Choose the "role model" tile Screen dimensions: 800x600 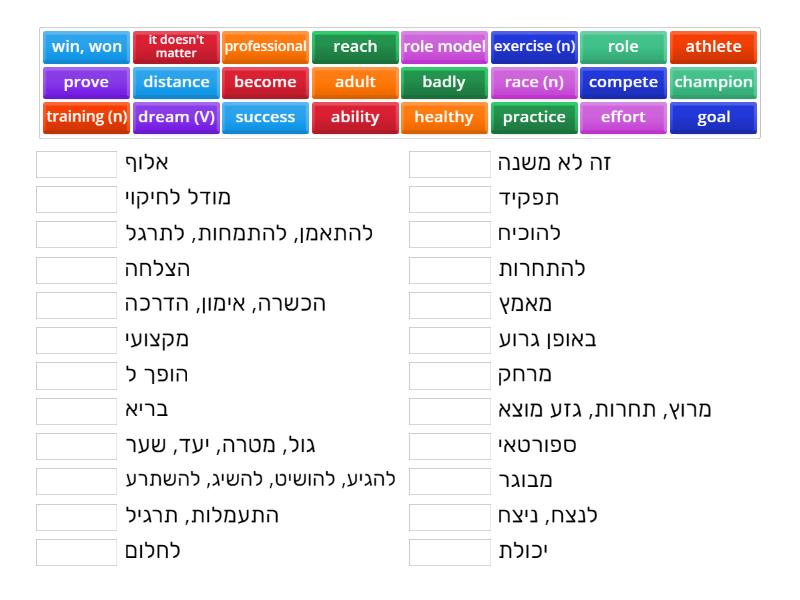click(x=444, y=46)
